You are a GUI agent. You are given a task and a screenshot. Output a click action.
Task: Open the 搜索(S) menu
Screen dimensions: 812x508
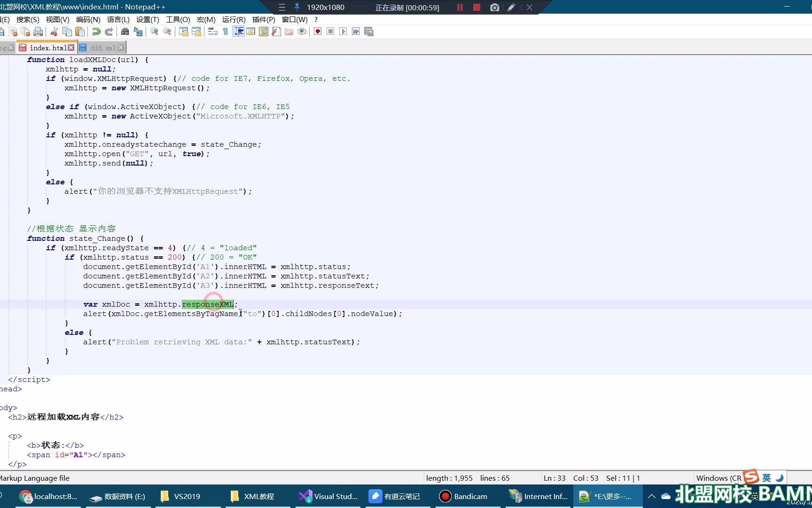pyautogui.click(x=28, y=20)
